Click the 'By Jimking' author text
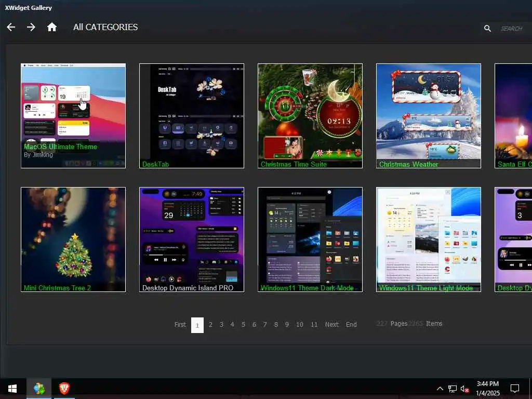The width and height of the screenshot is (532, 399). [38, 155]
